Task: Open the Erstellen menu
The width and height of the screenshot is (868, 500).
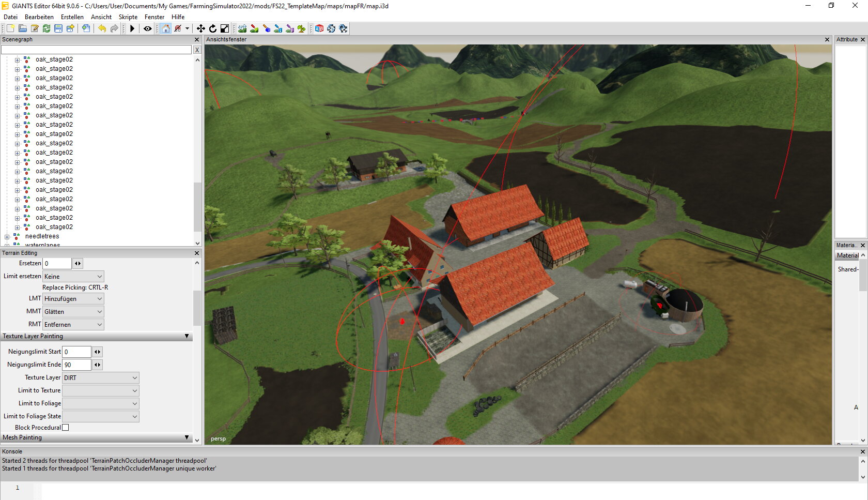Action: coord(72,17)
